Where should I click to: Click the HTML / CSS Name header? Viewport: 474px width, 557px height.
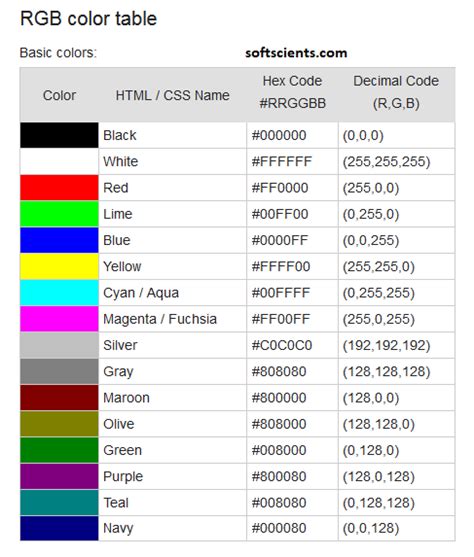point(172,96)
